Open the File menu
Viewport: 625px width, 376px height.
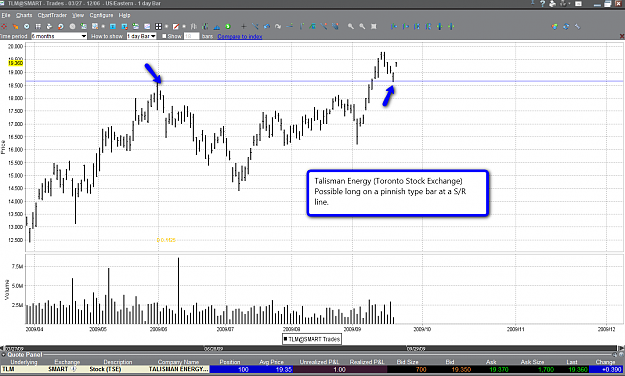tap(6, 15)
